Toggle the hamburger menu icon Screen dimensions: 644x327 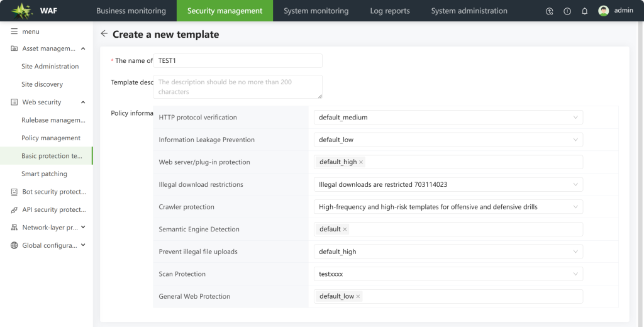pos(14,31)
